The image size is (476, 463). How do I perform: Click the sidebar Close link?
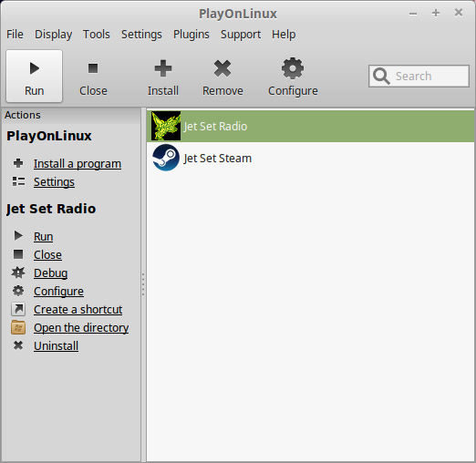(47, 254)
